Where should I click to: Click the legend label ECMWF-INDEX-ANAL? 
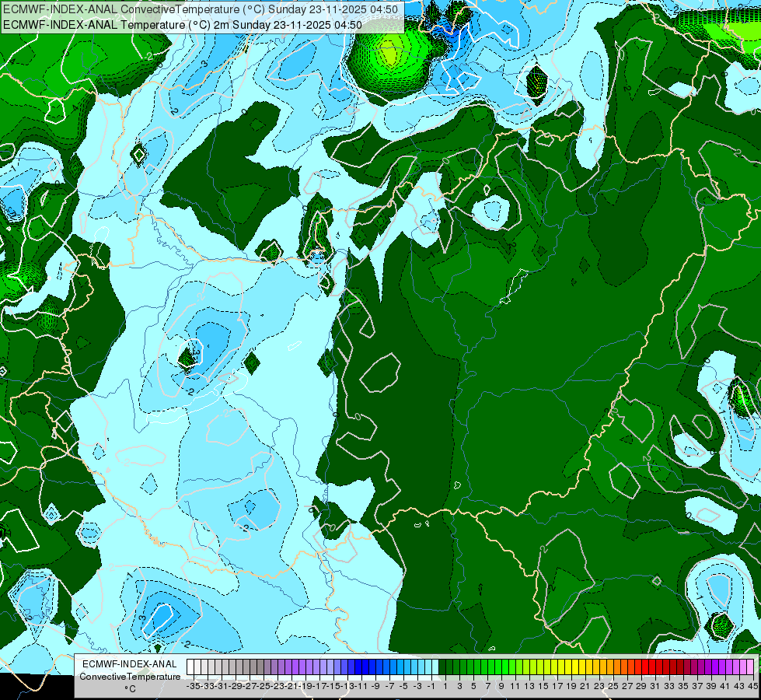click(130, 664)
